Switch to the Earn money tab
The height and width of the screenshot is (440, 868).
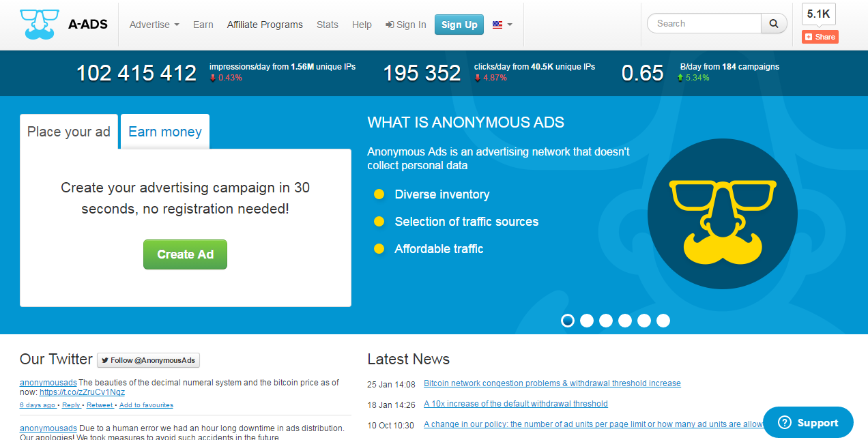[x=165, y=132]
